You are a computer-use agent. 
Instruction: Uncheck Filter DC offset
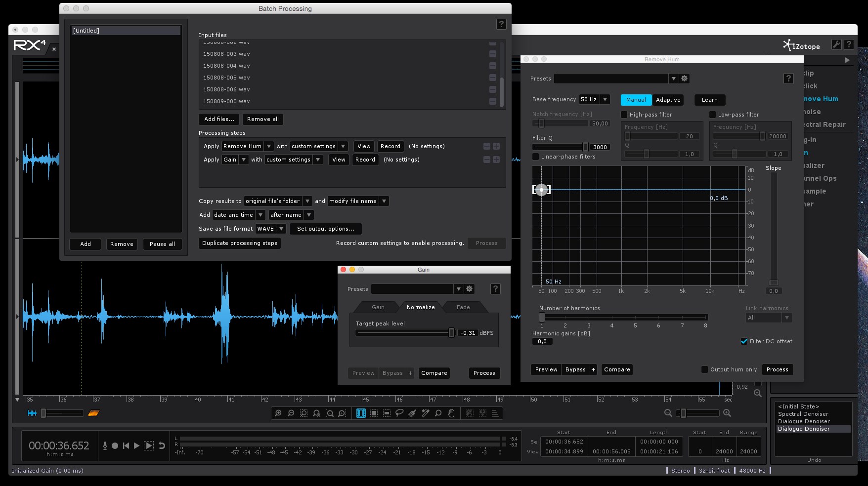[x=744, y=341]
